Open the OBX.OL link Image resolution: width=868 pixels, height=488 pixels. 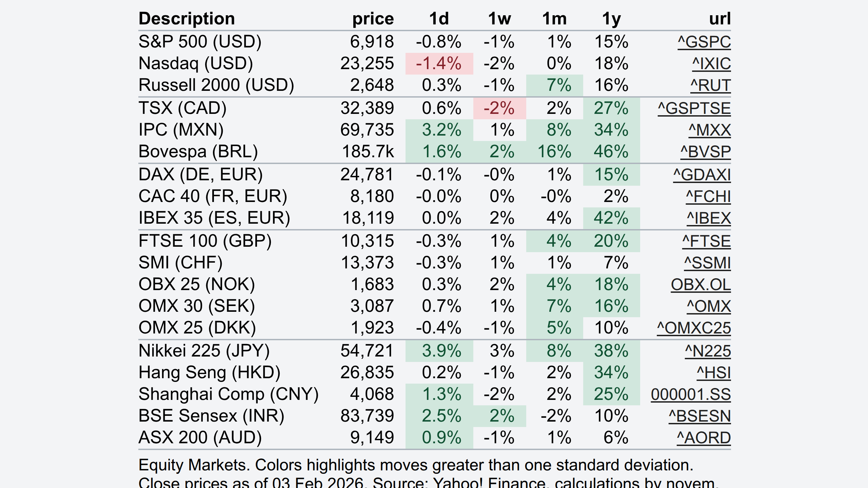click(701, 285)
